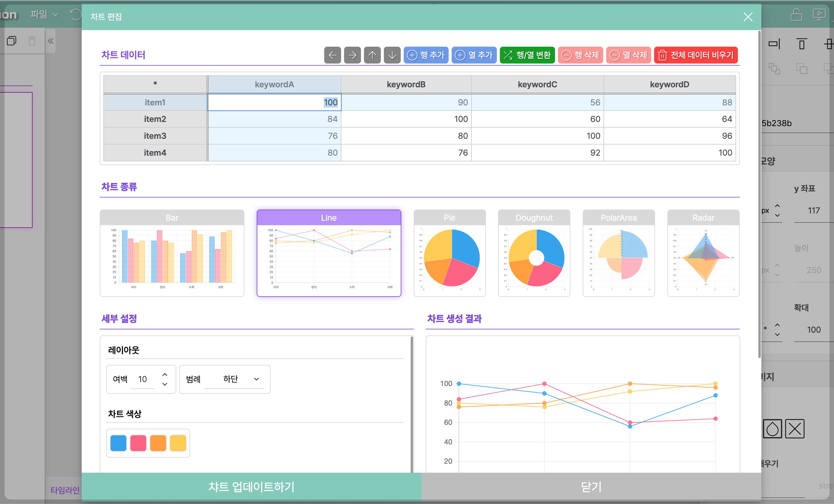Click the right arrow move button
This screenshot has height=504, width=834.
click(352, 55)
